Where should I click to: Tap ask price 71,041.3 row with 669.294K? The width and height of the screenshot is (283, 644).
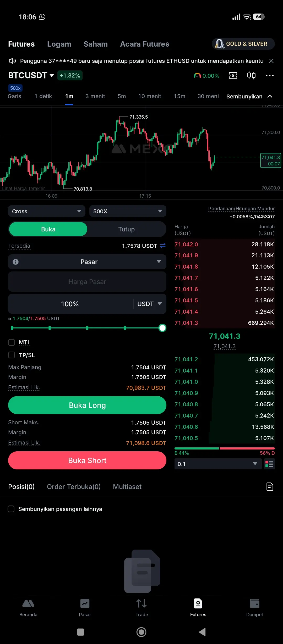click(x=225, y=323)
